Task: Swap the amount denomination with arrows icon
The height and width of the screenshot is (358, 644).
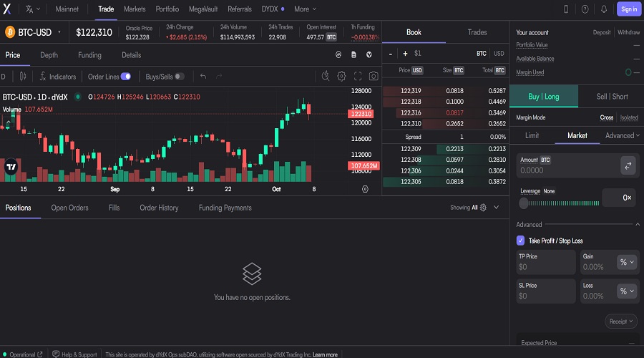Action: [x=628, y=165]
